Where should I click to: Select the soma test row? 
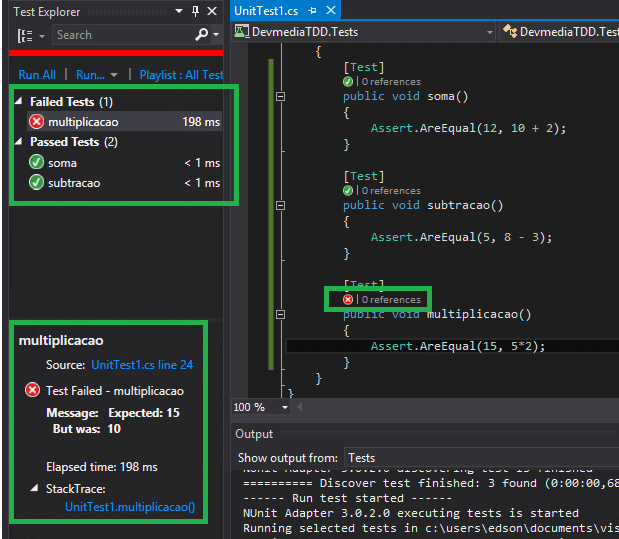(124, 162)
